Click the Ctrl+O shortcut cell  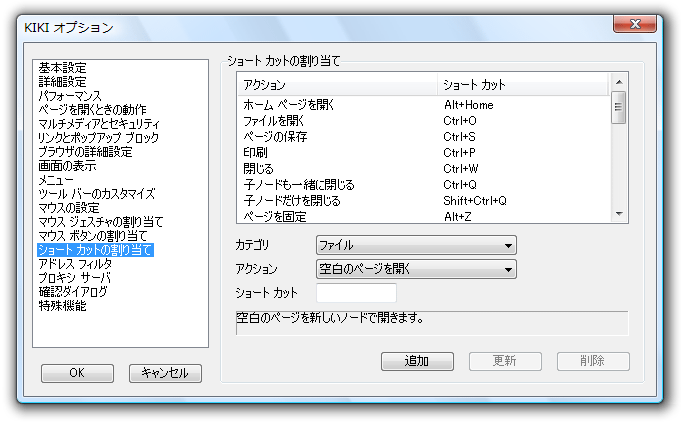pos(460,121)
